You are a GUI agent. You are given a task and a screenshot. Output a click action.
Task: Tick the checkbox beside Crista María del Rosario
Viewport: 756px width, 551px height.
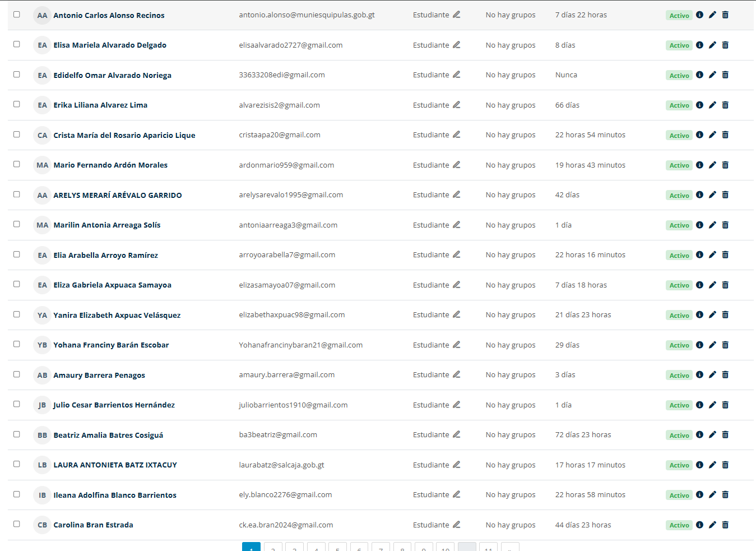click(17, 134)
